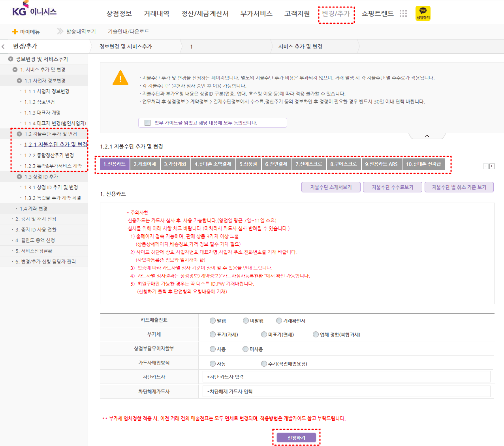Switch to the 3.가상계좌 tab

[175, 164]
